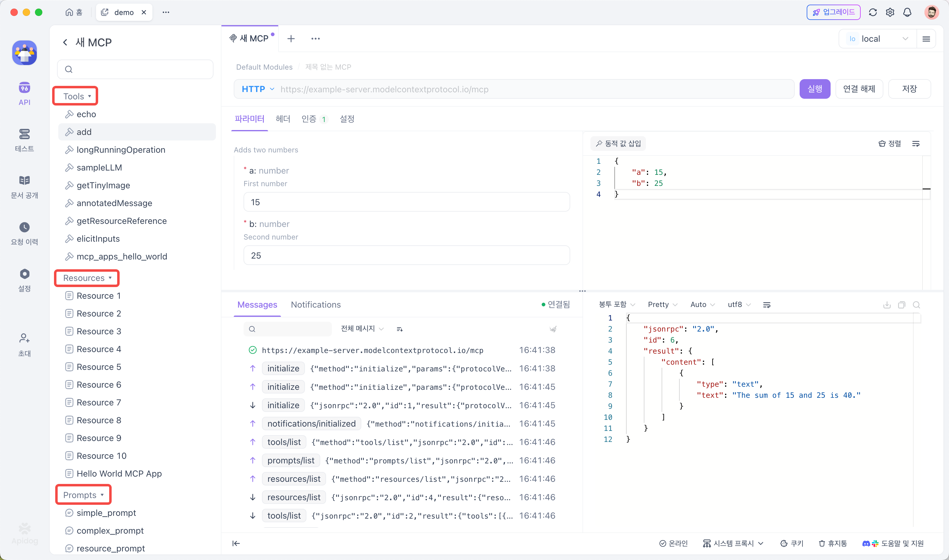Click the first number input field
The image size is (949, 560).
[406, 202]
